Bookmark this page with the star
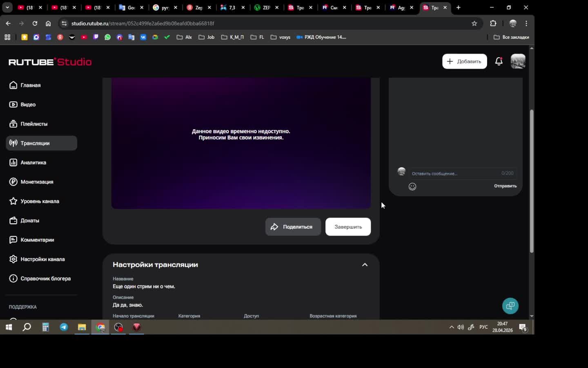This screenshot has height=368, width=588. tap(474, 23)
